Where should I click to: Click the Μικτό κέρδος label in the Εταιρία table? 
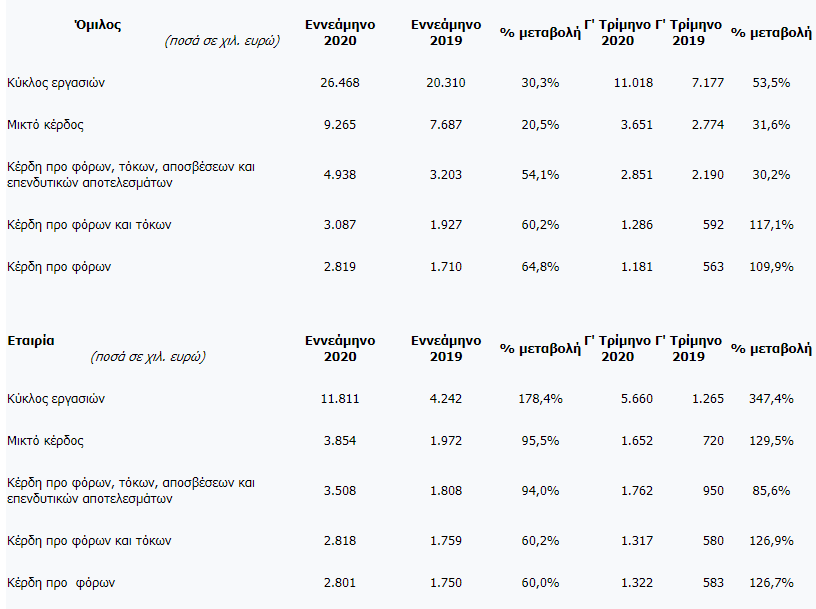pos(45,441)
